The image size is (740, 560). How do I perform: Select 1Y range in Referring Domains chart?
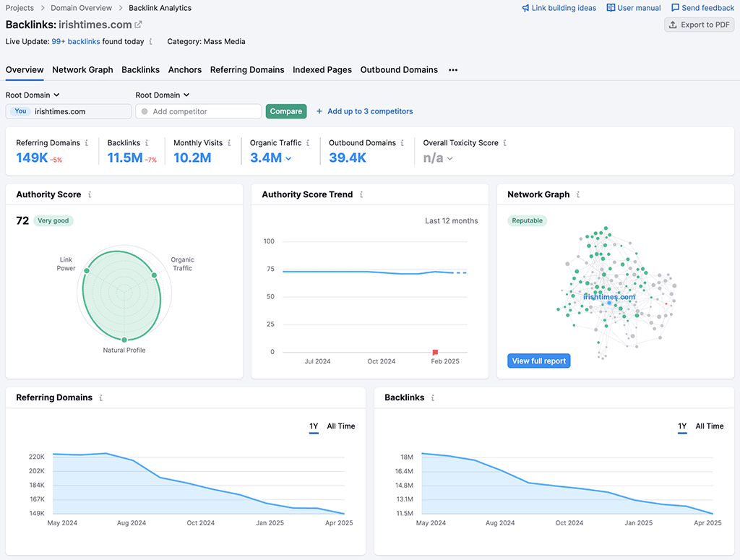pyautogui.click(x=314, y=426)
